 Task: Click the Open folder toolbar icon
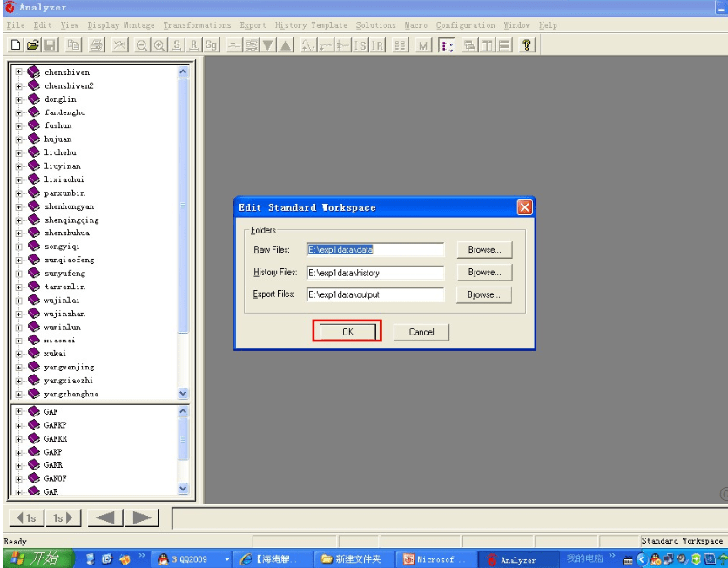31,44
